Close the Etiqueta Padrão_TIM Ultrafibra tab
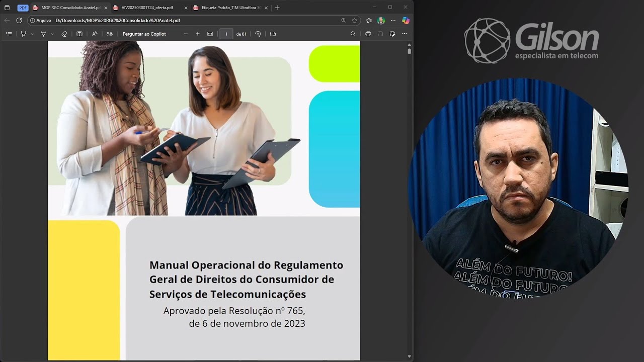Viewport: 644px width, 362px height. [x=266, y=8]
